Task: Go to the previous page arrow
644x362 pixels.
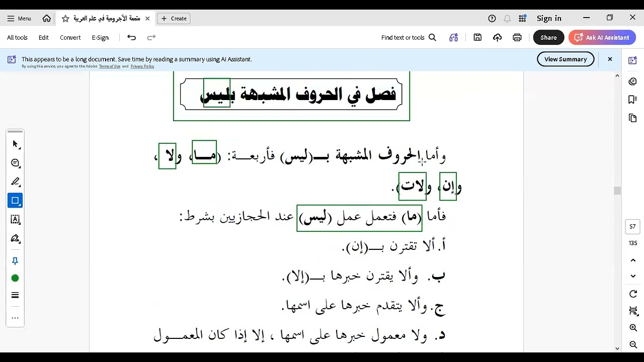Action: [x=633, y=260]
